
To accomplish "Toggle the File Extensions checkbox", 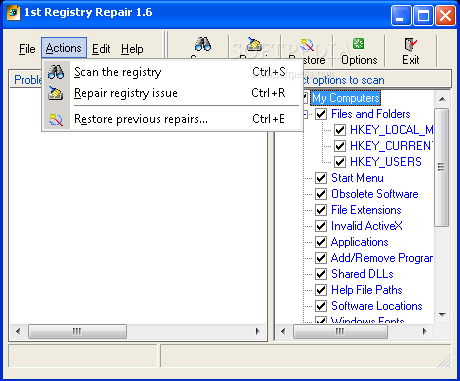I will coord(321,210).
